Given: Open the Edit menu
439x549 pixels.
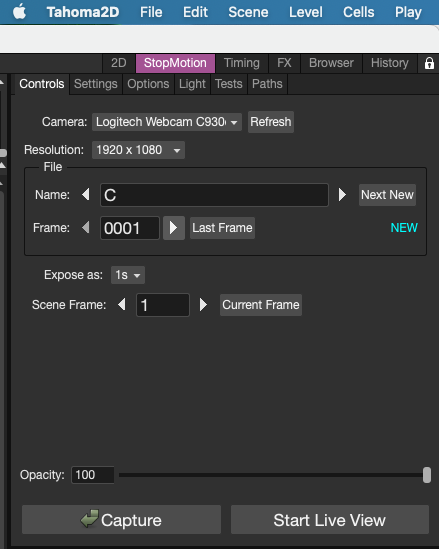Looking at the screenshot, I should 195,12.
